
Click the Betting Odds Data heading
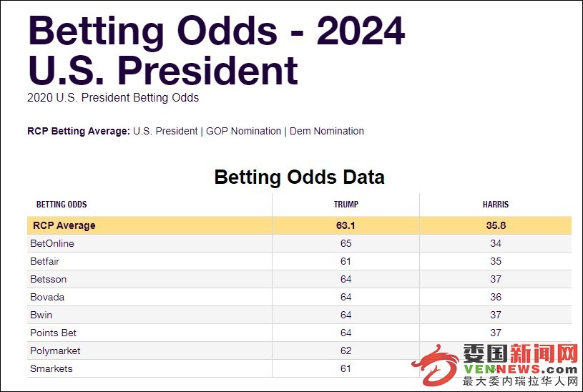pos(299,177)
